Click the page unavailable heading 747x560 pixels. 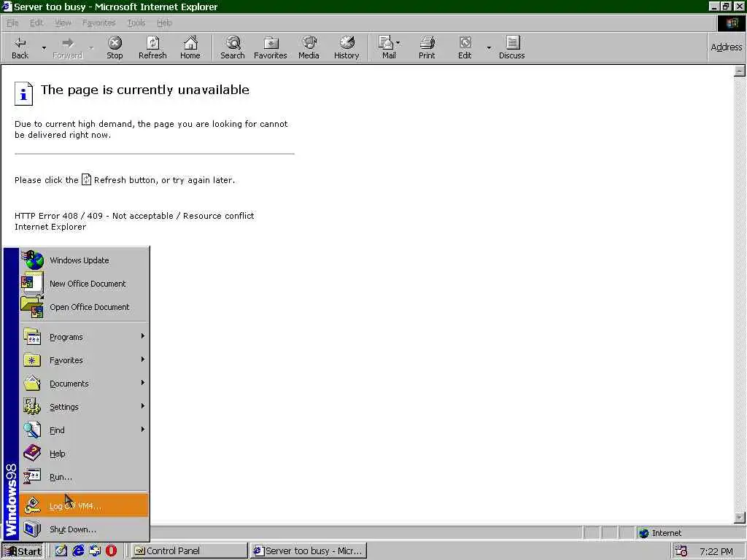(145, 90)
